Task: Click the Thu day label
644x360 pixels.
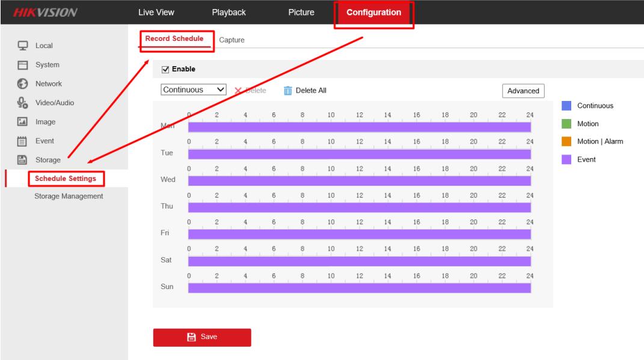Action: coord(167,206)
